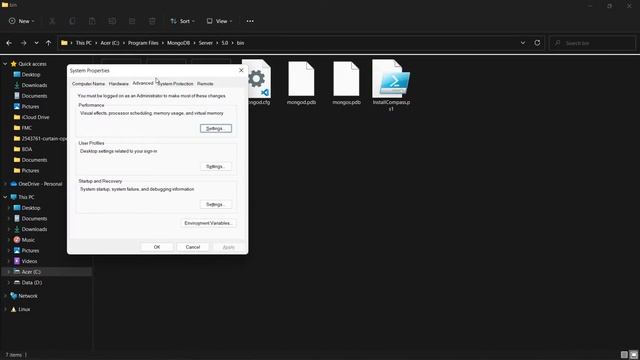This screenshot has width=640, height=360.
Task: Open the See more ellipsis menu
Action: click(250, 21)
